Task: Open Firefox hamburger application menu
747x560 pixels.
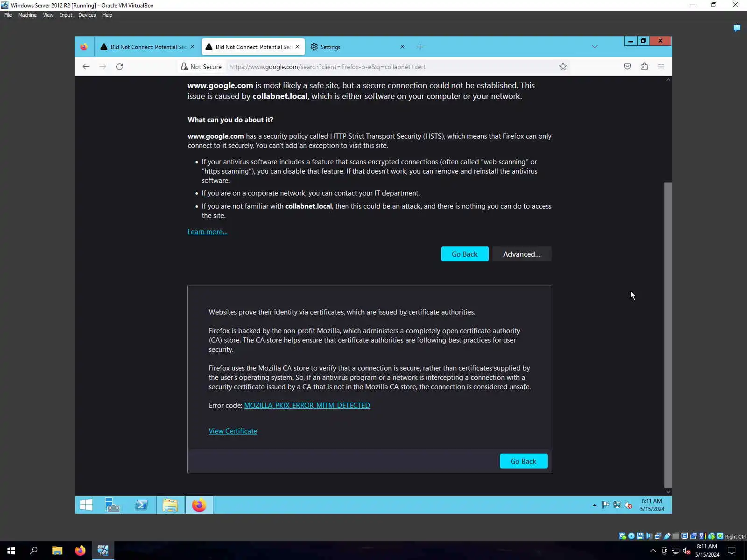Action: coord(661,67)
